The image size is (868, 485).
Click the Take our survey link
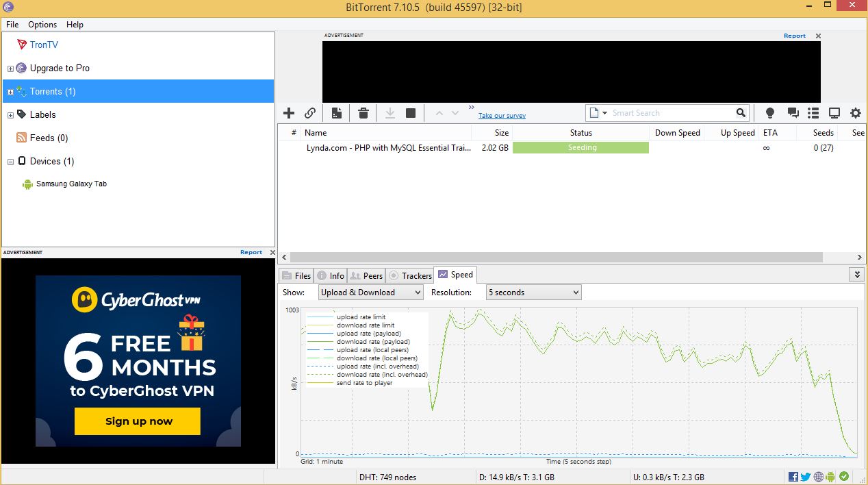(x=502, y=116)
